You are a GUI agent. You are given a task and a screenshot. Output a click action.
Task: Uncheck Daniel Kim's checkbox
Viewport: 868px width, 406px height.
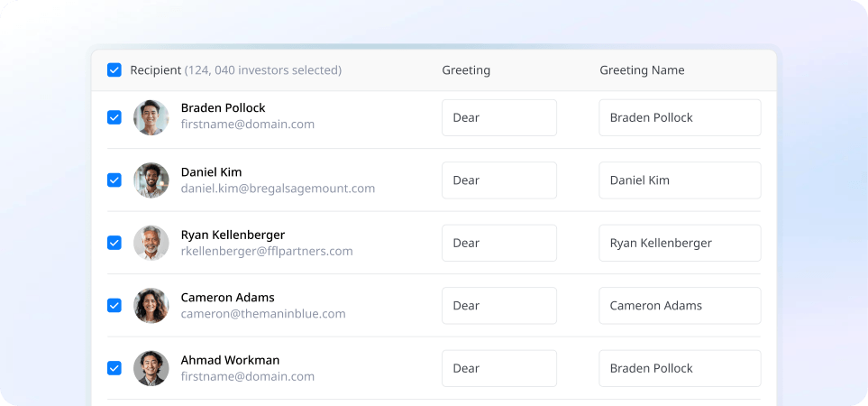point(114,180)
